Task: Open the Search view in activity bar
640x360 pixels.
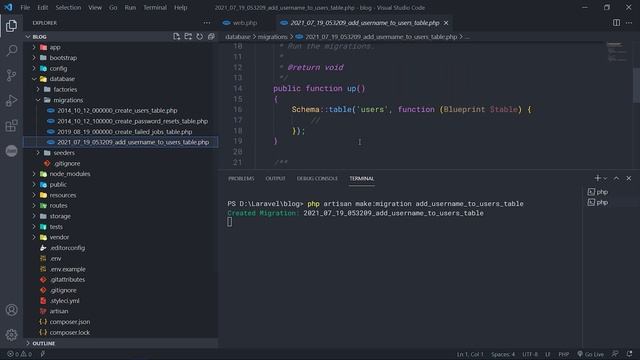Action: click(11, 51)
